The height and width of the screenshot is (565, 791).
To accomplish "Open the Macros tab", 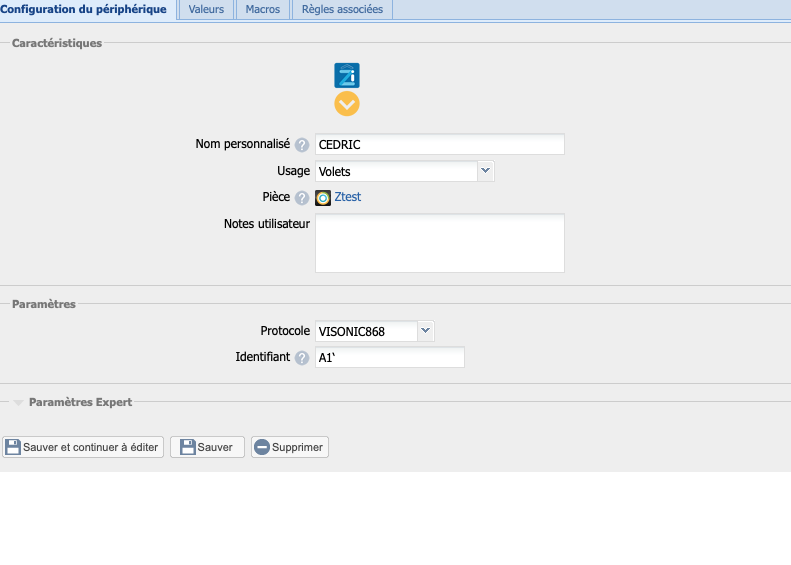I will coord(262,9).
